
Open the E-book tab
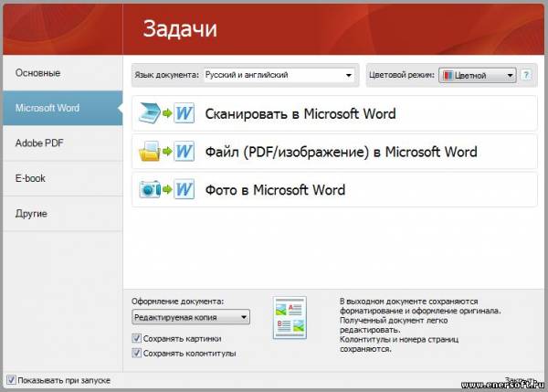[63, 178]
